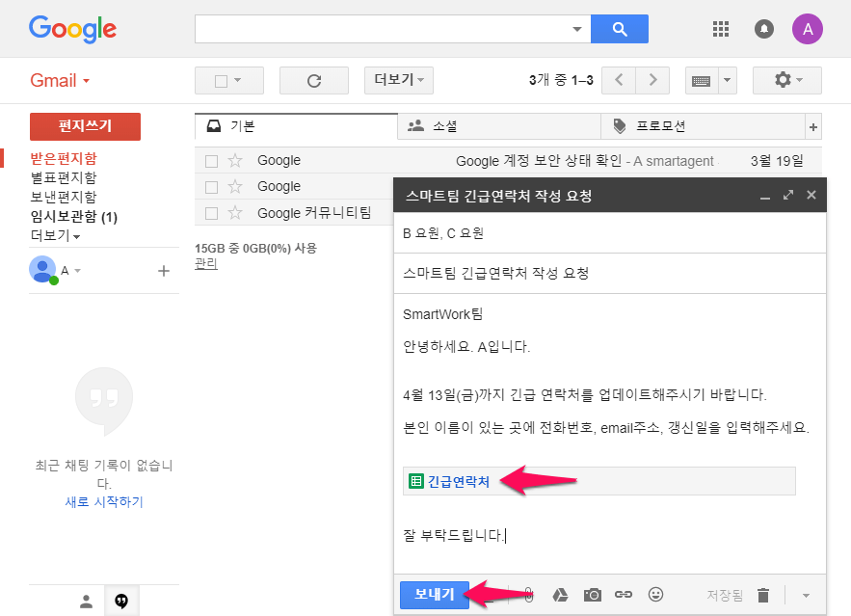
Task: Star the Google 커뮤니티팀 email
Action: point(234,213)
